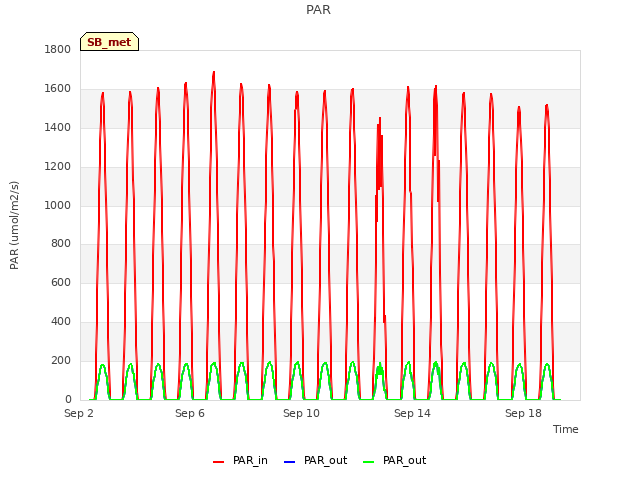The height and width of the screenshot is (480, 640).
Task: Click the 600 y-axis tick label
Action: [x=61, y=282]
